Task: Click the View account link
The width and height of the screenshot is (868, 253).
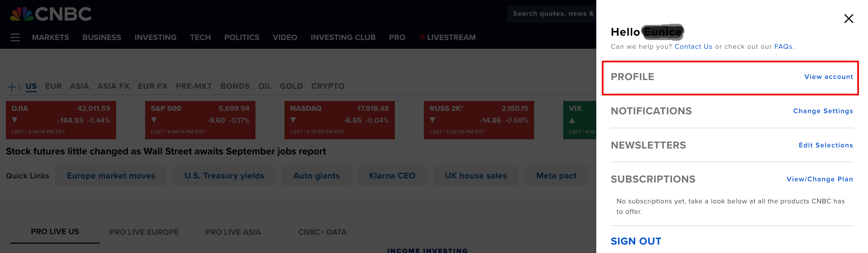Action: point(828,77)
